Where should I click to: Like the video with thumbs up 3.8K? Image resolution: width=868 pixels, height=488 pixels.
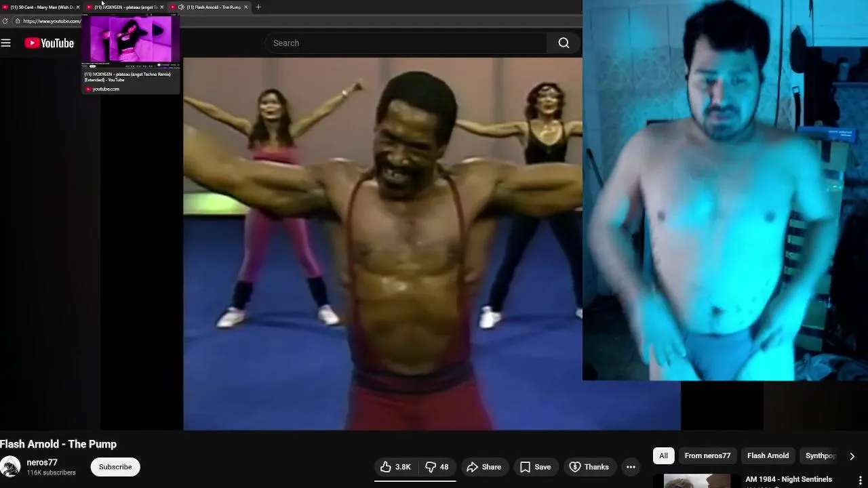(395, 467)
